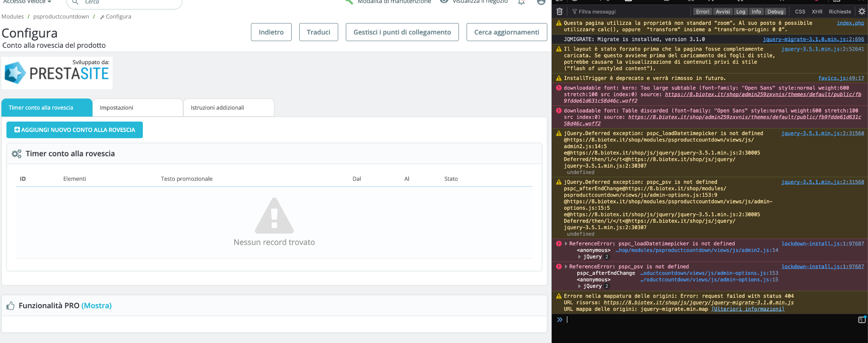Viewport: 868px width, 343px height.
Task: Open Gestisci i punti di collegamento
Action: pyautogui.click(x=402, y=32)
